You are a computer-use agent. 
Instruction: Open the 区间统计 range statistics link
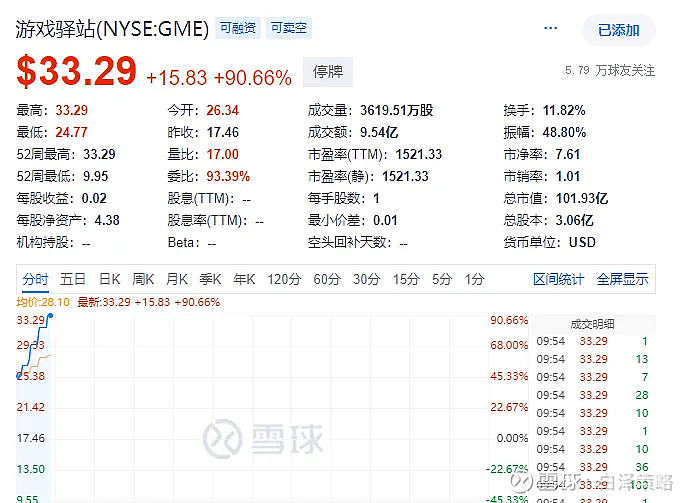click(558, 279)
